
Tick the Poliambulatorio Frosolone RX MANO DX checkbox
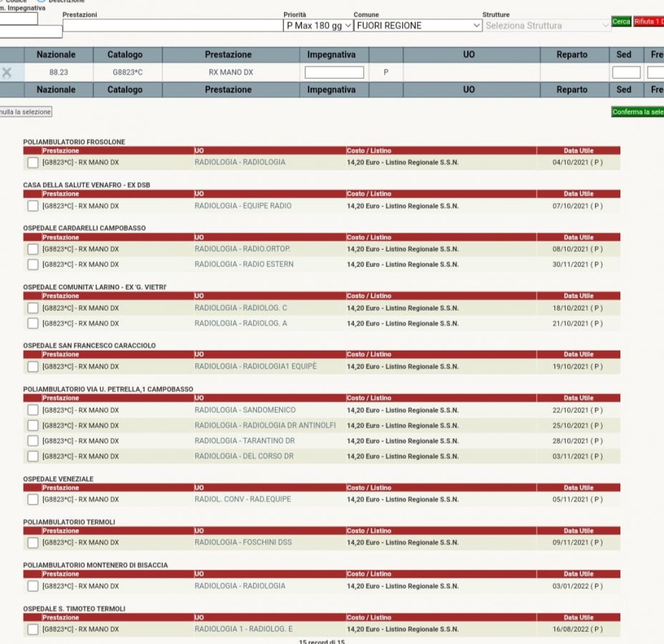point(33,162)
